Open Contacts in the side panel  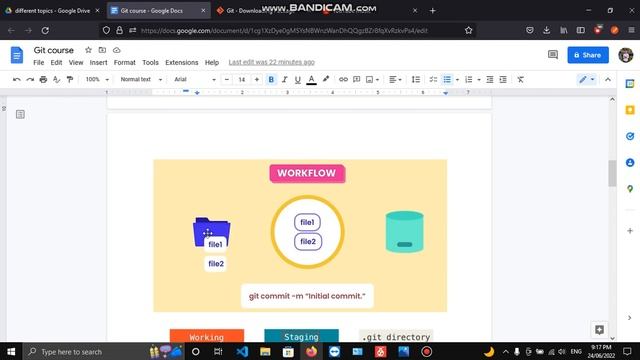(630, 162)
